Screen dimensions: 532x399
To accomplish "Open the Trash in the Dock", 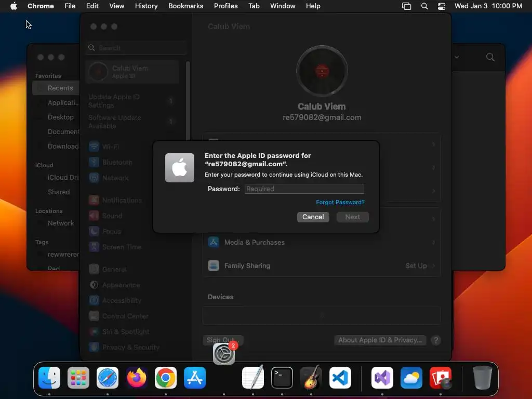I will pyautogui.click(x=483, y=377).
